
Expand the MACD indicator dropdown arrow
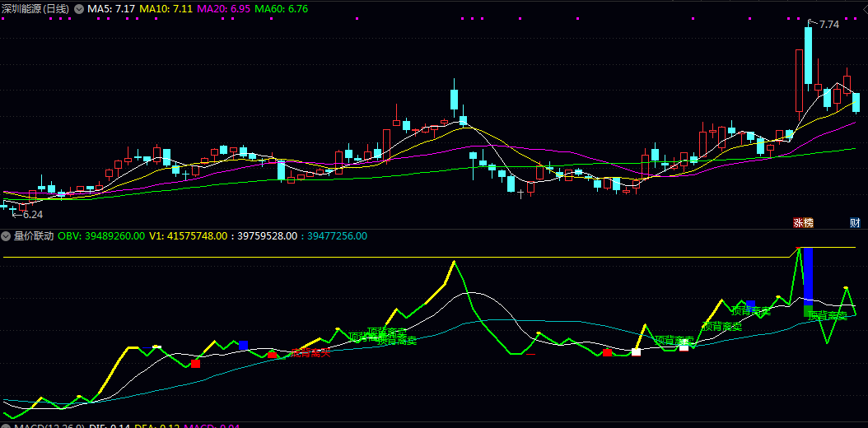click(7, 426)
